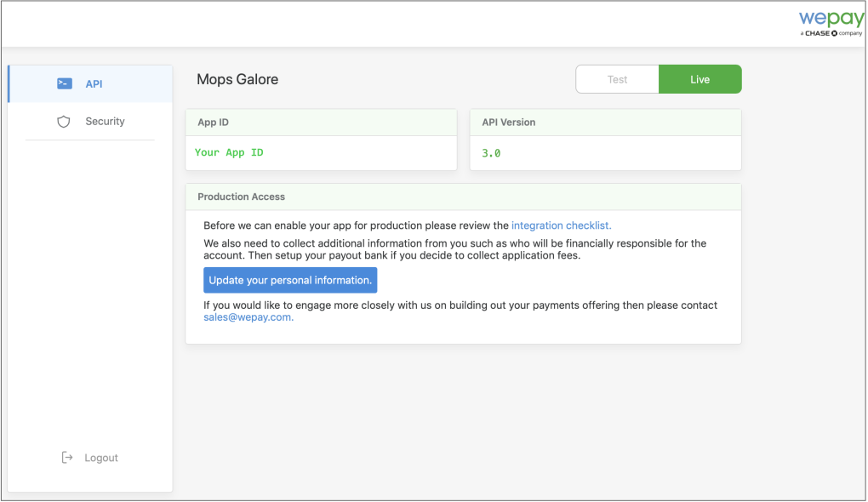868x502 pixels.
Task: Click the WePay logo in the header
Action: [831, 20]
